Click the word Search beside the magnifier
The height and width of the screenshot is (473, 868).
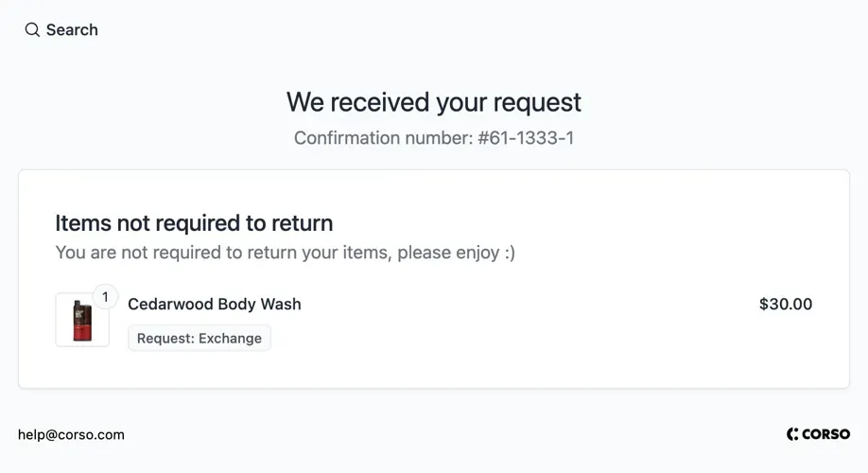pyautogui.click(x=72, y=30)
